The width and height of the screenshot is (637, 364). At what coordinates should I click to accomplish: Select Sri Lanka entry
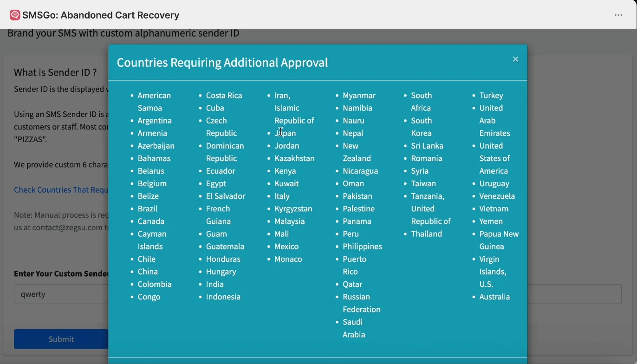pyautogui.click(x=427, y=146)
